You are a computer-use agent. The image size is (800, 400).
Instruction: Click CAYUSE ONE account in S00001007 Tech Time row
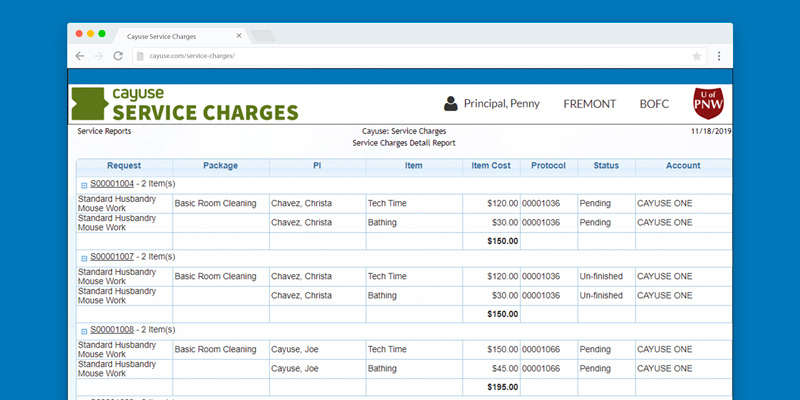(665, 277)
